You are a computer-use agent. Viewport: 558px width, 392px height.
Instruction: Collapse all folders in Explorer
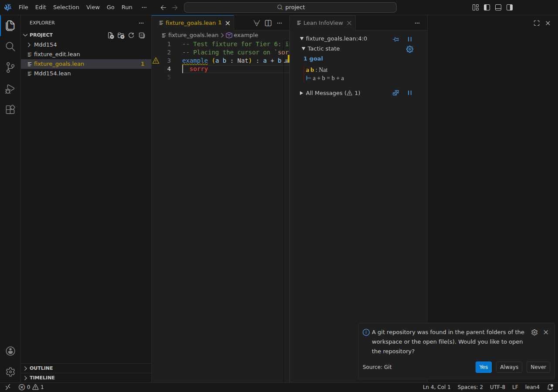[x=142, y=35]
